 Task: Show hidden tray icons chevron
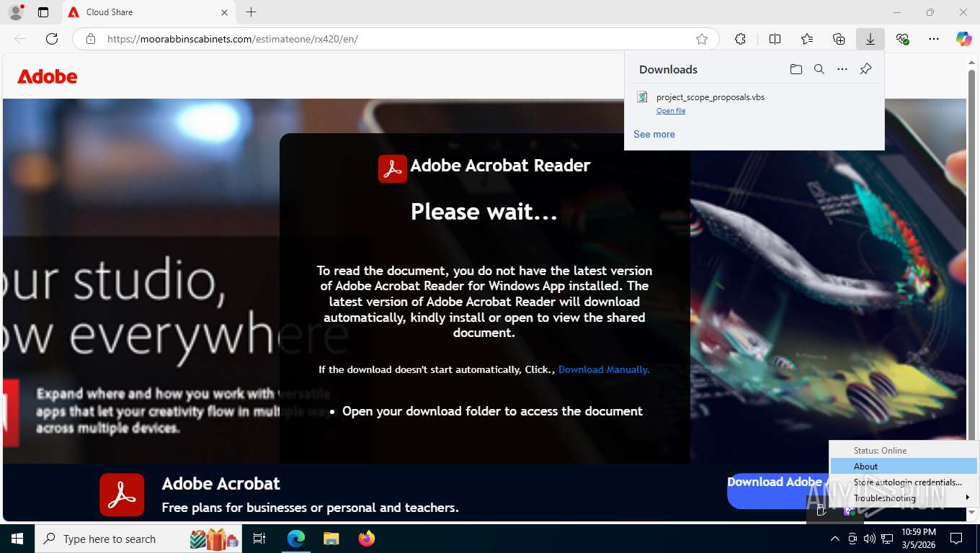tap(835, 539)
